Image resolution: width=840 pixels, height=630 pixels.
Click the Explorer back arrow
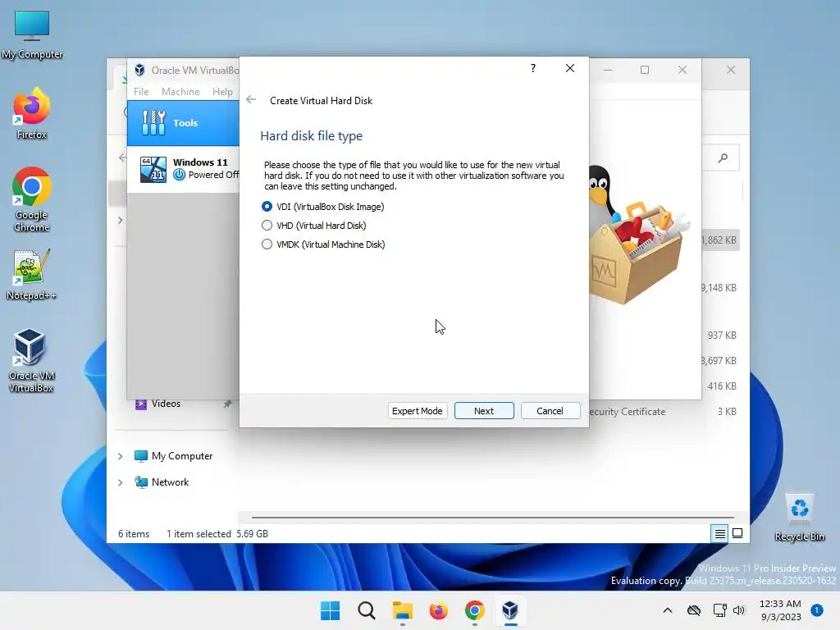coord(122,157)
